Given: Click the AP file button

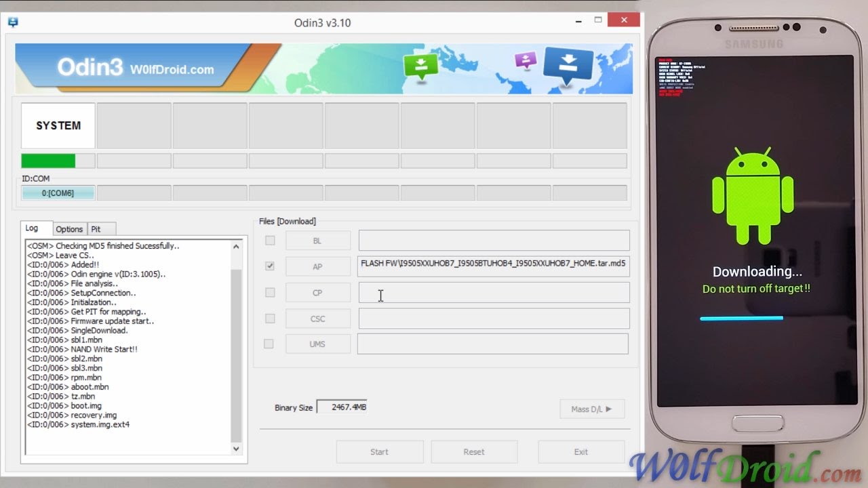Looking at the screenshot, I should pos(318,266).
